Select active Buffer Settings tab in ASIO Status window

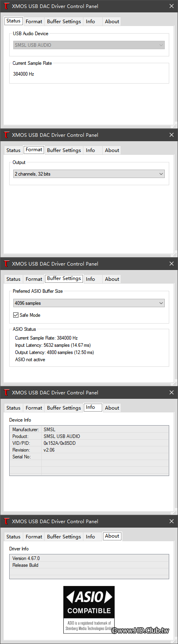pyautogui.click(x=64, y=278)
